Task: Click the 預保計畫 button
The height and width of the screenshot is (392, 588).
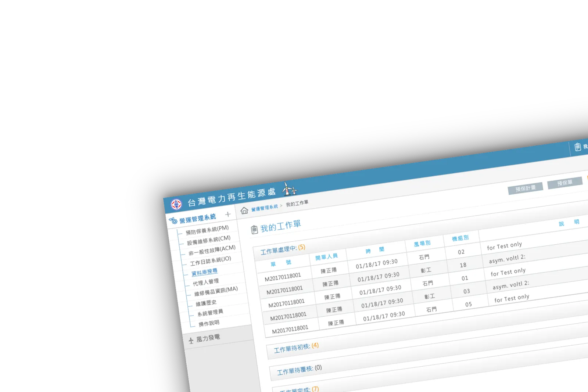Action: point(526,188)
